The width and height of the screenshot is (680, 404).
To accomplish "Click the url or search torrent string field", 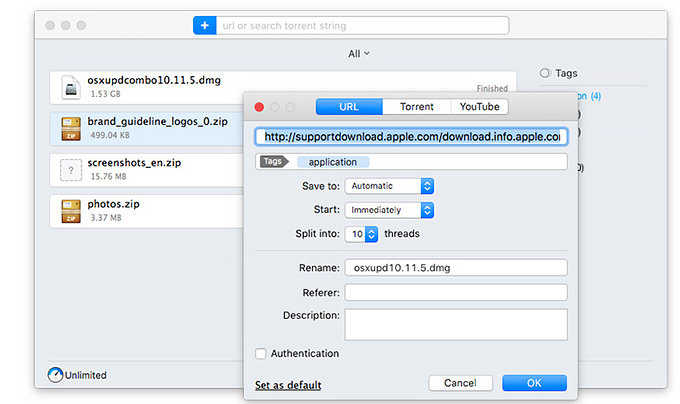I will [x=363, y=26].
